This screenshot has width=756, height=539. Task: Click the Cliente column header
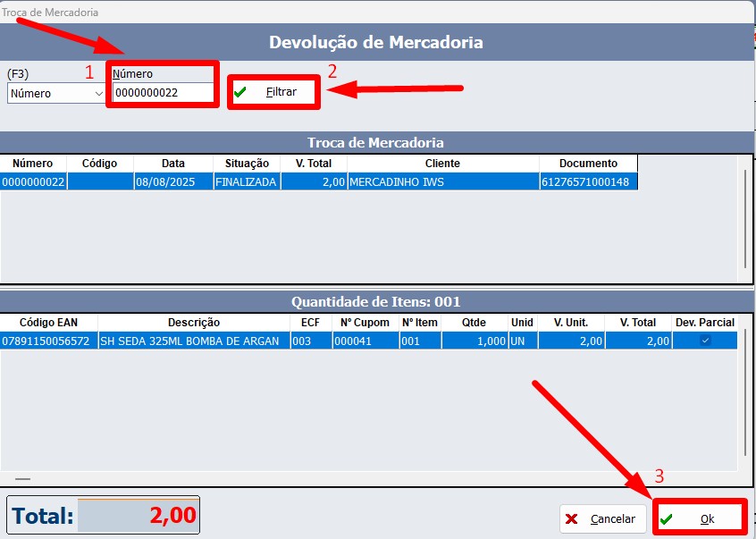(442, 164)
